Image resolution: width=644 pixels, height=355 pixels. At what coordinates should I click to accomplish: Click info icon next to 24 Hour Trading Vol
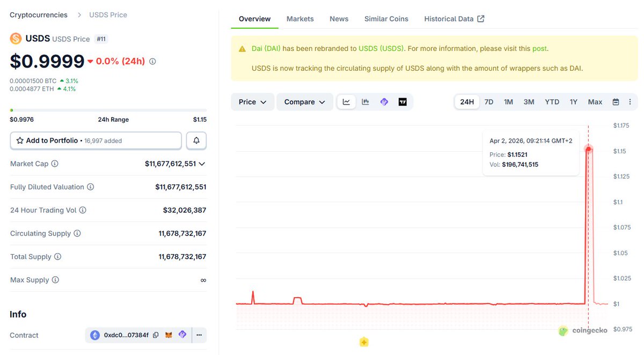pyautogui.click(x=83, y=210)
